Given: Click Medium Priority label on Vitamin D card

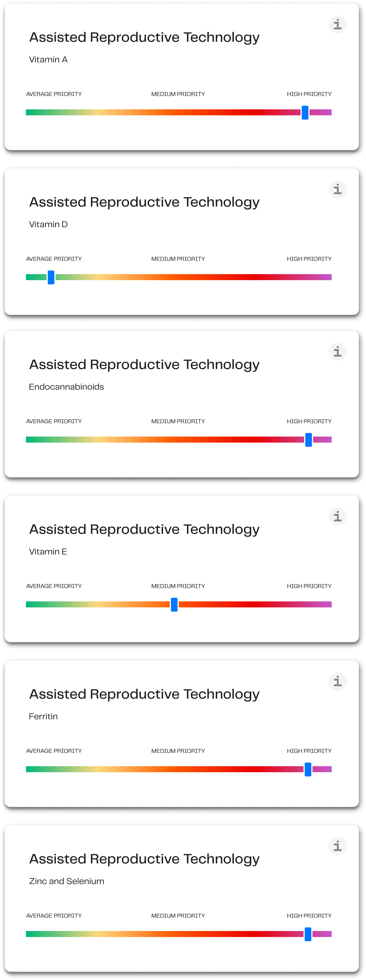Looking at the screenshot, I should coord(178,259).
